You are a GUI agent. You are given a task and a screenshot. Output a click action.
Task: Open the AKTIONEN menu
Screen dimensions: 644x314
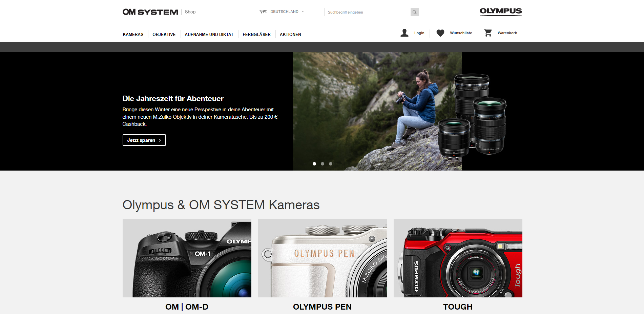click(x=290, y=35)
